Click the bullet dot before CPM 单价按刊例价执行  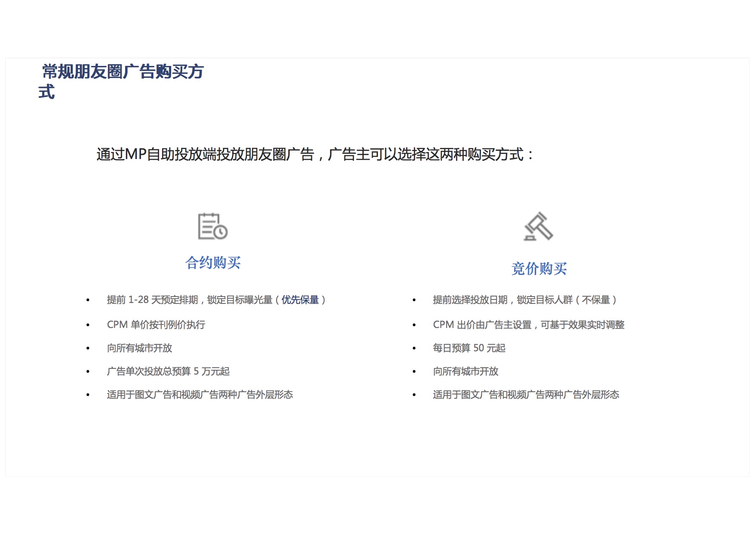88,325
